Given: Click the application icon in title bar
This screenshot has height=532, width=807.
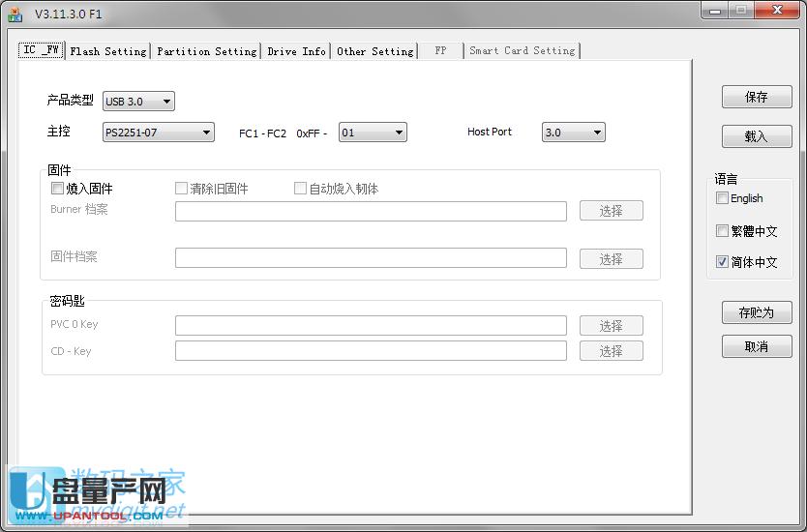Looking at the screenshot, I should [x=15, y=15].
